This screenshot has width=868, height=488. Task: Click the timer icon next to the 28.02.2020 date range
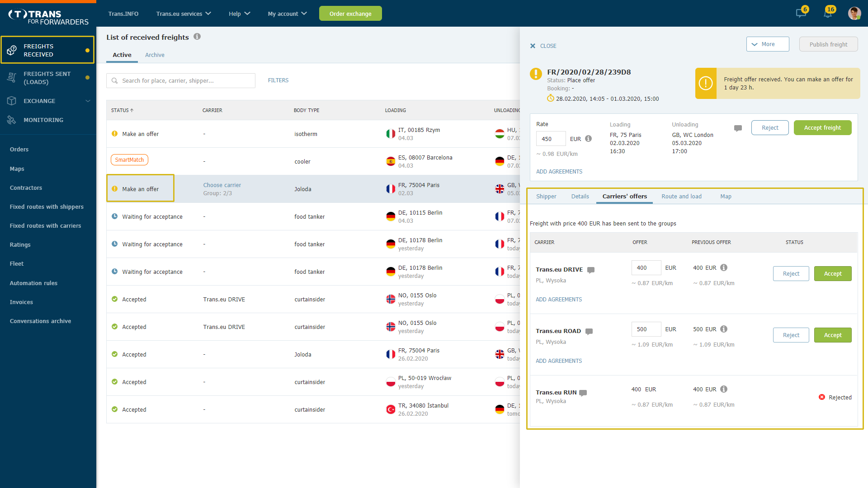tap(550, 98)
